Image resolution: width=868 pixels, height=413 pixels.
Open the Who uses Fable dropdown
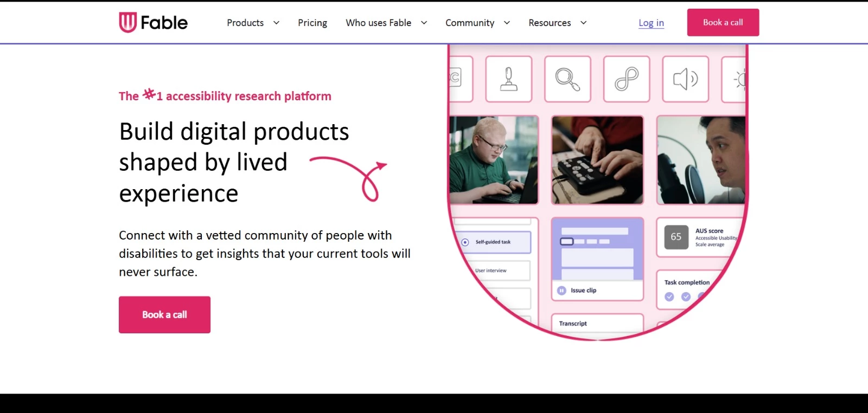pyautogui.click(x=386, y=23)
